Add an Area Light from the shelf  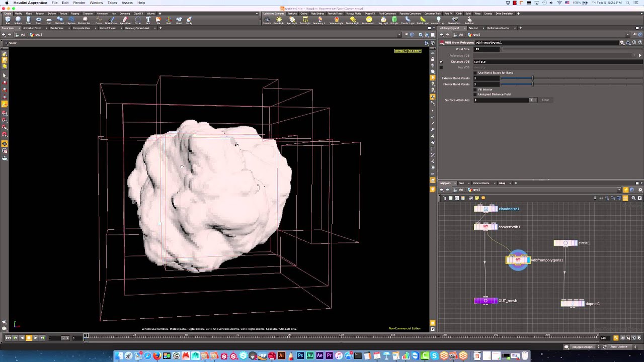(305, 20)
